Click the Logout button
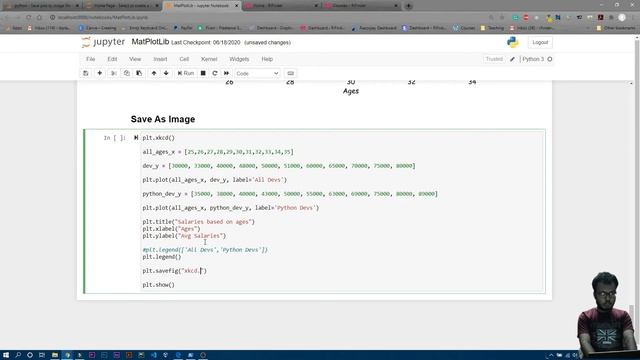Screen dimensions: 640x360 pyautogui.click(x=540, y=42)
